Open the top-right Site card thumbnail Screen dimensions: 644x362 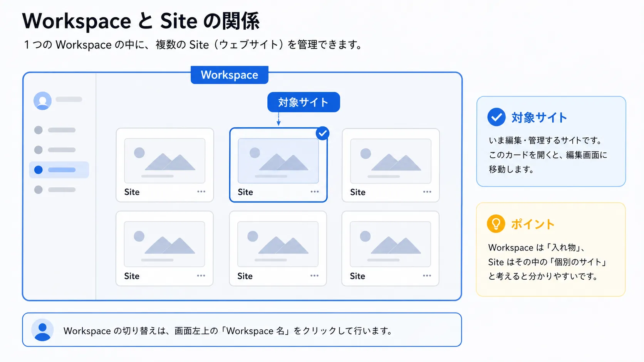391,161
